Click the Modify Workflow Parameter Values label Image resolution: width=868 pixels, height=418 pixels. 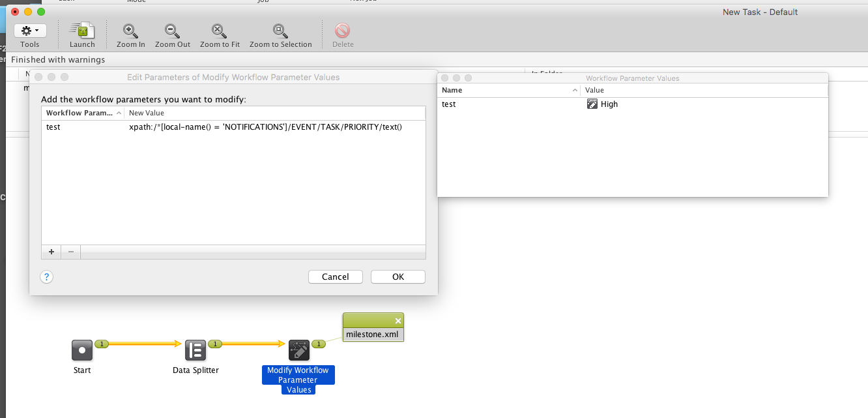298,380
